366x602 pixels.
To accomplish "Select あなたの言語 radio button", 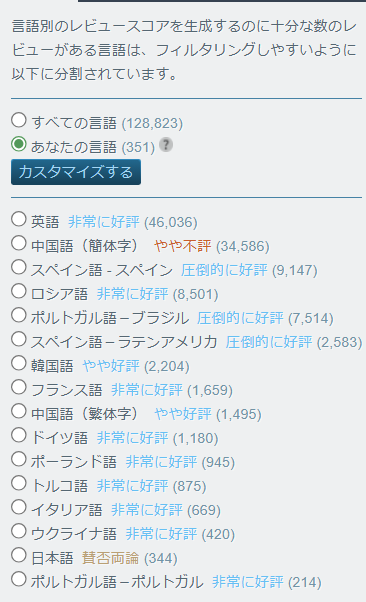I will [18, 144].
